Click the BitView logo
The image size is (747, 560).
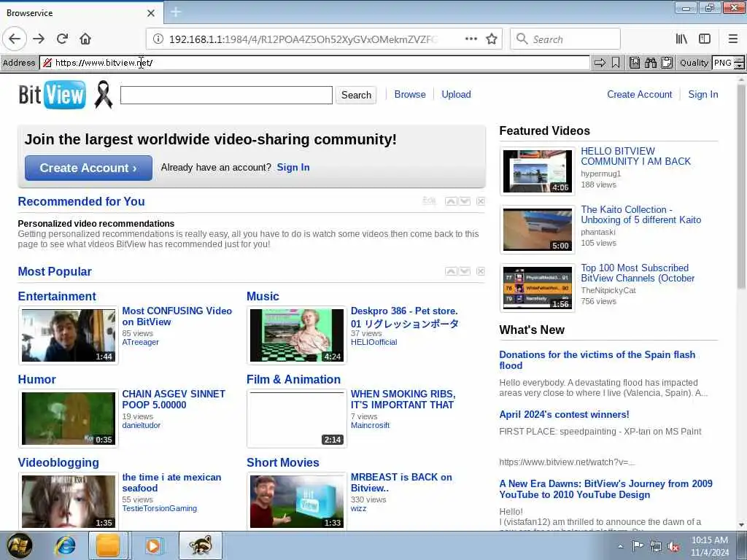[x=53, y=94]
